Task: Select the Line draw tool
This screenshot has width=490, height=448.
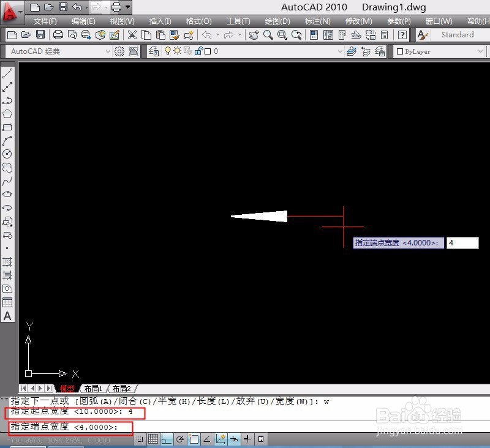Action: (7, 73)
